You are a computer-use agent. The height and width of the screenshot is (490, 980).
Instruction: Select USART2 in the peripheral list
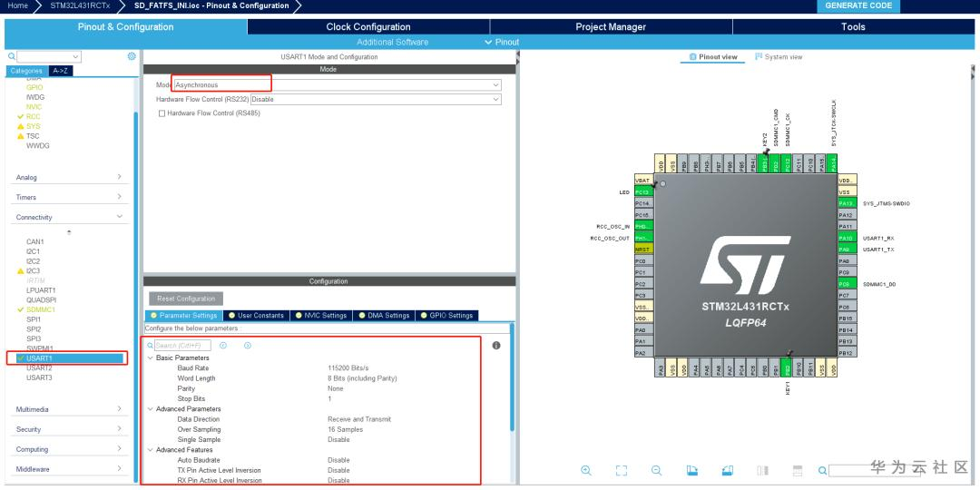click(x=39, y=368)
